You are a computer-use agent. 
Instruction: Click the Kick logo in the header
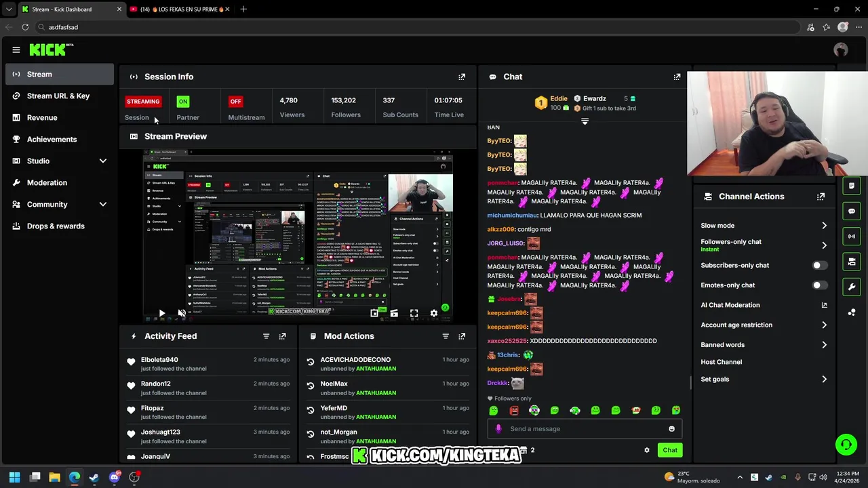(x=51, y=49)
